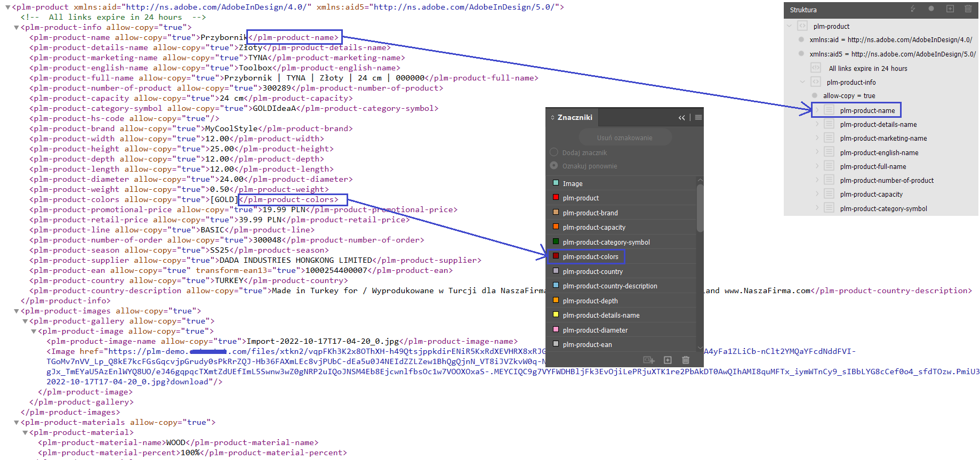Collapse the plm-product-materials node in XML code
The image size is (980, 460).
(16, 423)
